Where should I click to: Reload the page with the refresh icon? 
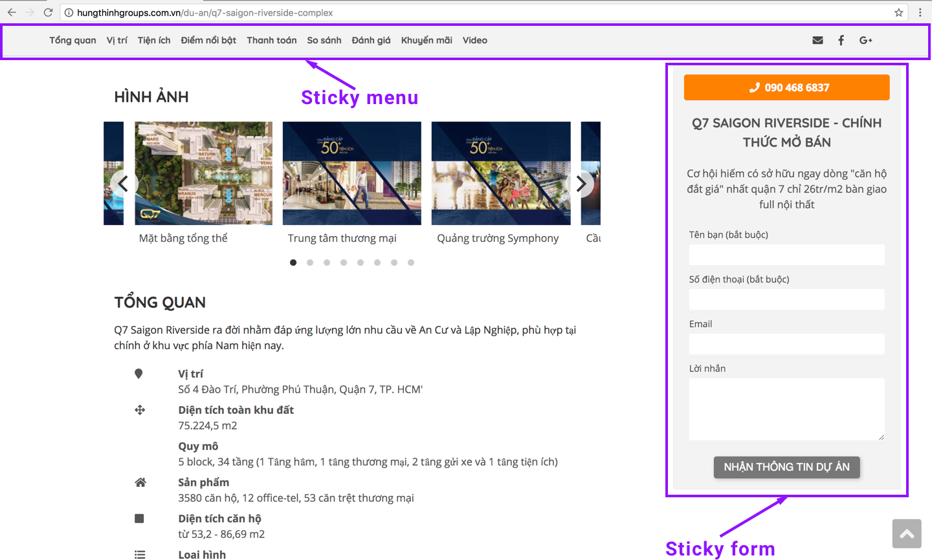[48, 12]
